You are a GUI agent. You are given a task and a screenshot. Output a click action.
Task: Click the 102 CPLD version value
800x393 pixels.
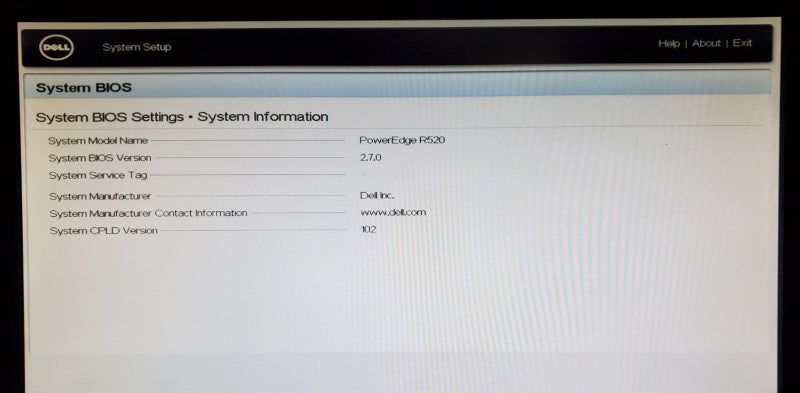point(368,230)
